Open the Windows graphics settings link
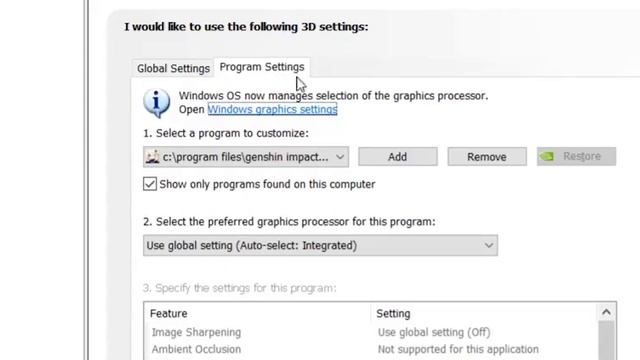The height and width of the screenshot is (360, 640). (x=272, y=109)
